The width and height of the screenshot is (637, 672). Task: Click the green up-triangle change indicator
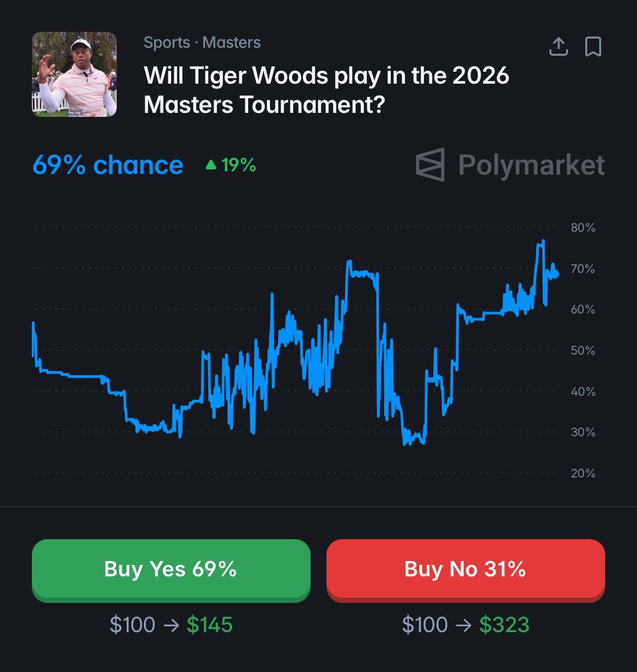[211, 165]
